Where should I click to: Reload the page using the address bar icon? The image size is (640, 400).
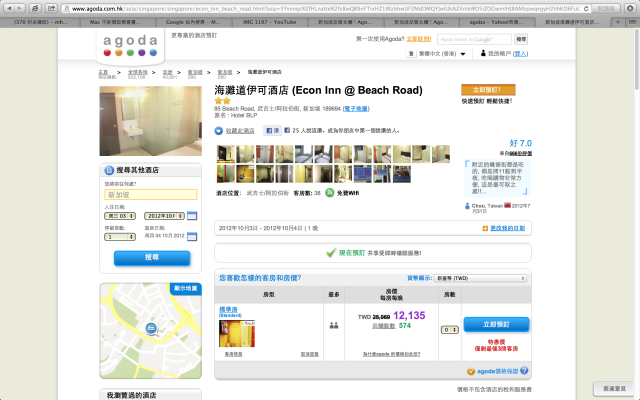586,8
